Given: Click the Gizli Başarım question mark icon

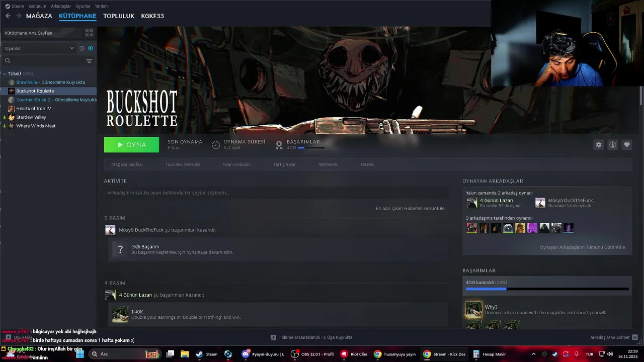Looking at the screenshot, I should click(120, 249).
